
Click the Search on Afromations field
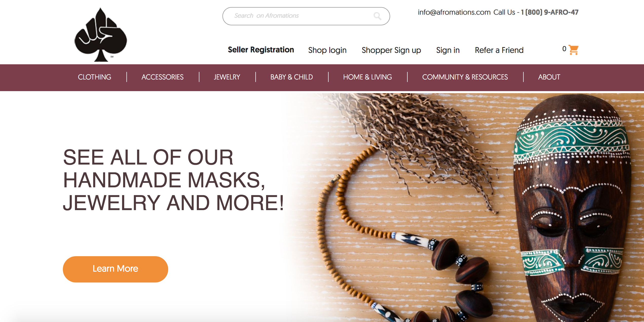(306, 16)
